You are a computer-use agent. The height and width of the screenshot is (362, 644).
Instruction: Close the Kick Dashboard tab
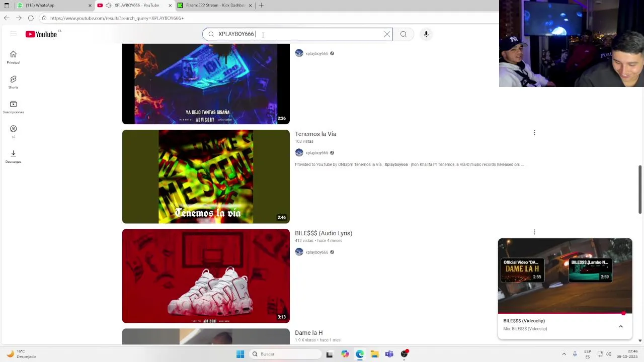point(250,6)
